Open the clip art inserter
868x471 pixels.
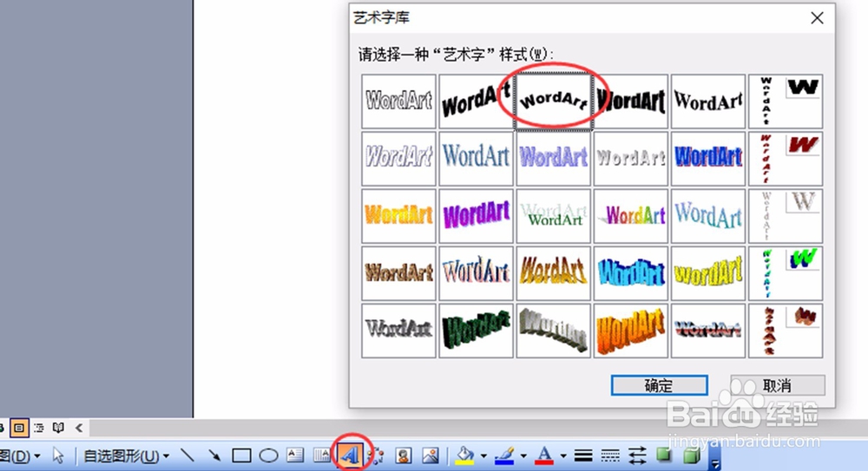click(404, 455)
